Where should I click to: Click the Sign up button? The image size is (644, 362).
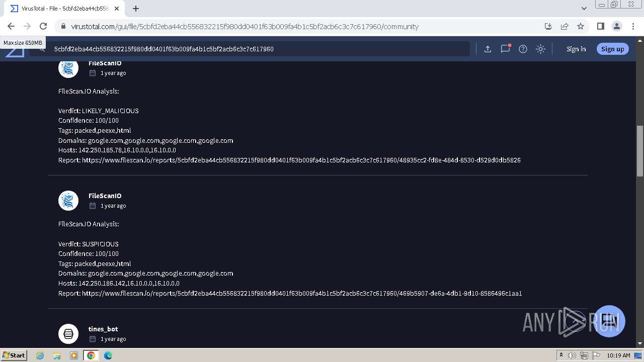[612, 49]
